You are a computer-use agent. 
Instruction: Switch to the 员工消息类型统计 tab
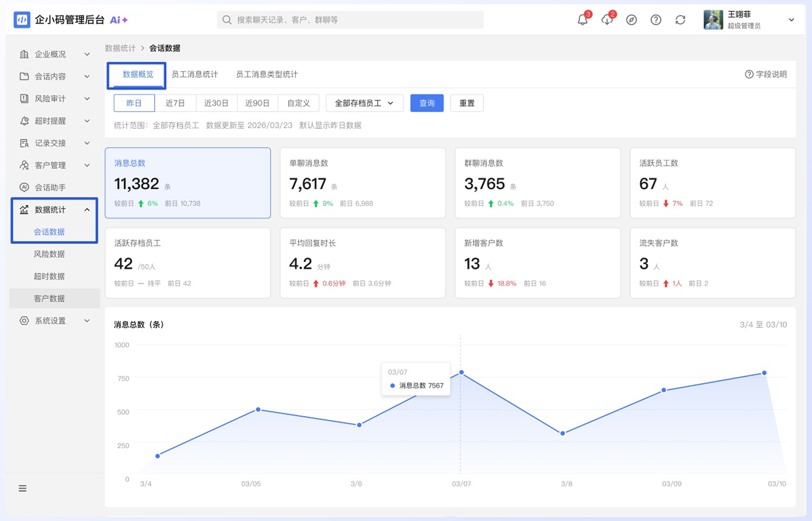[x=267, y=74]
